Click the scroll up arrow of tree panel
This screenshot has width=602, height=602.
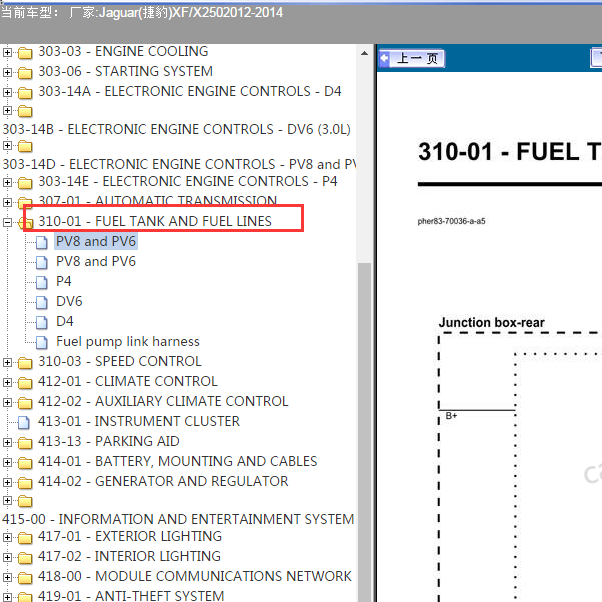click(x=364, y=53)
